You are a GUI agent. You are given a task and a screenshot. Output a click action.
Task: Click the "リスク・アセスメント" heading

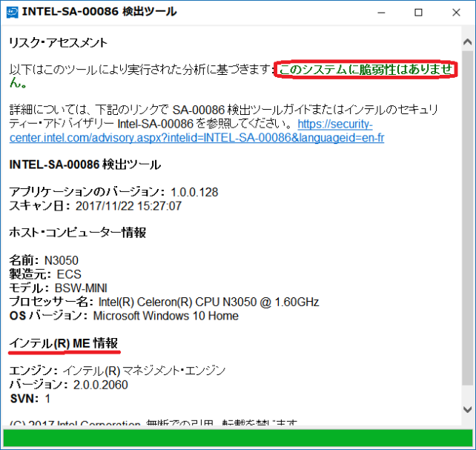tap(58, 43)
